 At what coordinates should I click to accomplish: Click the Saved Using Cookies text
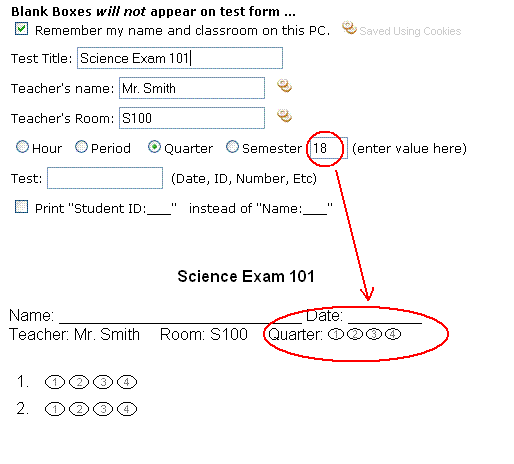(410, 31)
